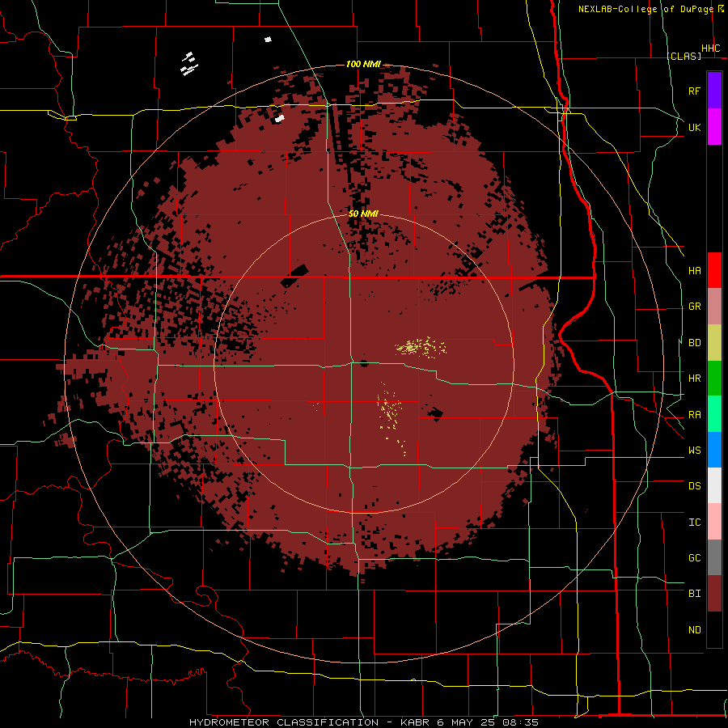Click the 100 NMI range ring label
This screenshot has height=728, width=728.
click(363, 64)
